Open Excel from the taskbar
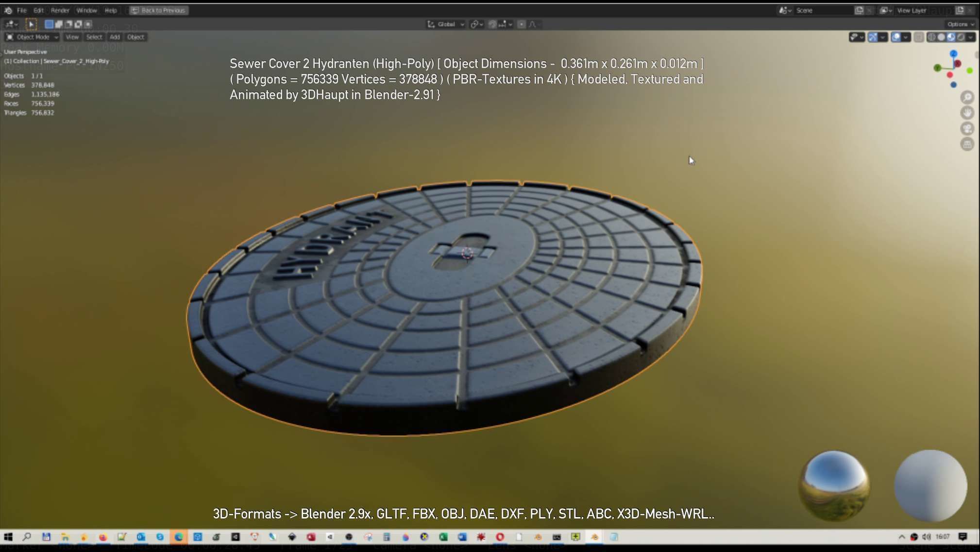 point(443,537)
